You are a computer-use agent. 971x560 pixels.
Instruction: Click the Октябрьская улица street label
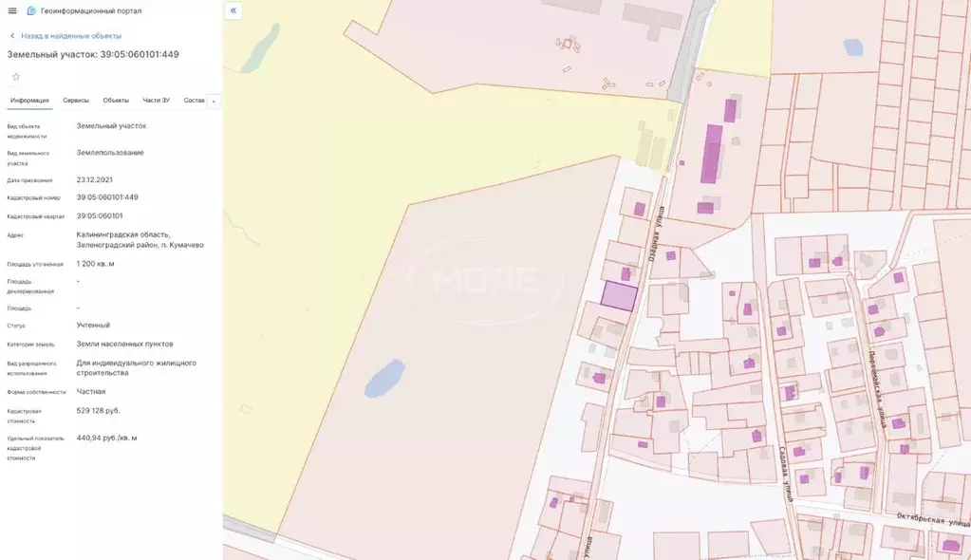[x=933, y=519]
